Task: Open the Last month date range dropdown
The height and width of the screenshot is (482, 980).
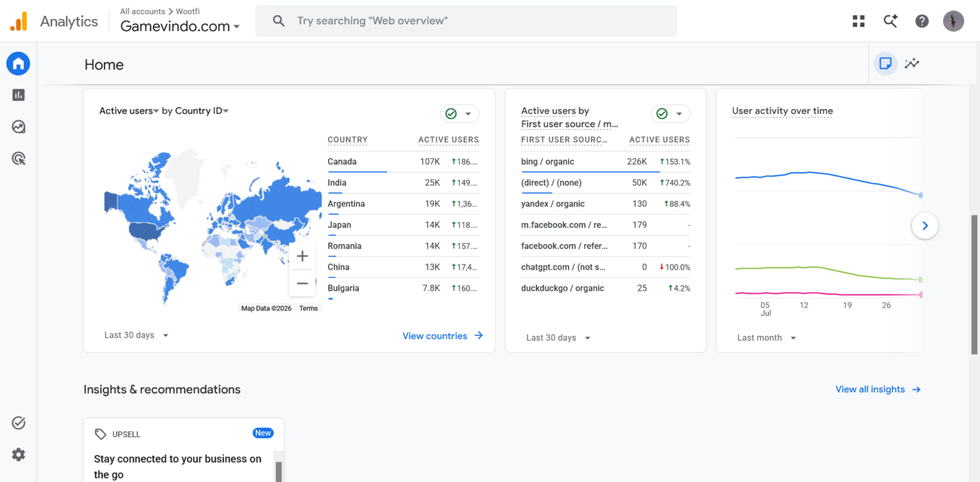Action: [x=767, y=338]
